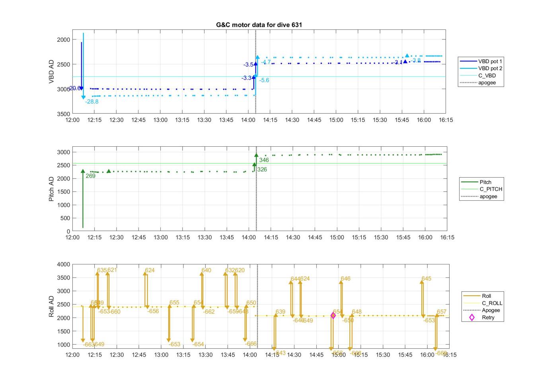Click the title "G&C motor data for dive 631"
This screenshot has height=392, width=557.
259,25
